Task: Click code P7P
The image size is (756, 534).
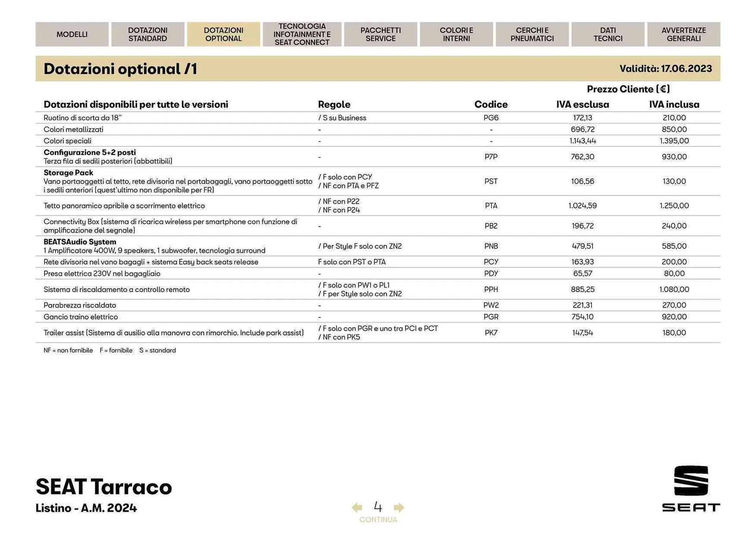Action: click(x=491, y=157)
